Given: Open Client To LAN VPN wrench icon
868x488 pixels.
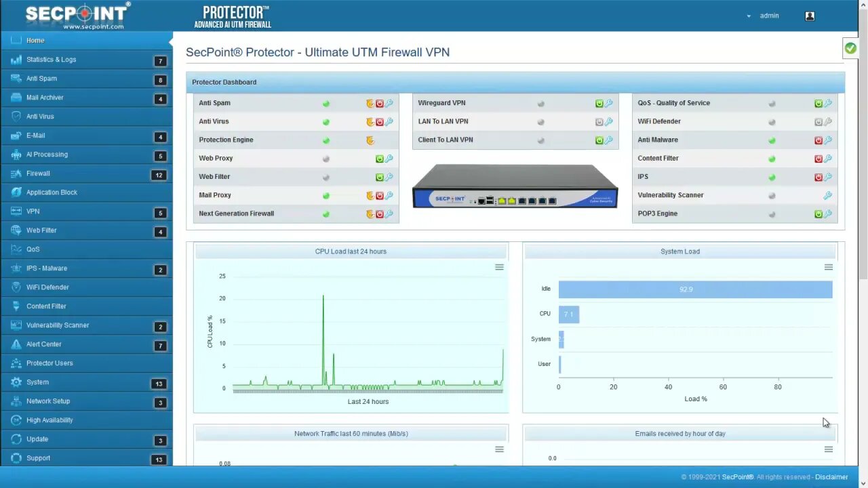Looking at the screenshot, I should (x=608, y=140).
